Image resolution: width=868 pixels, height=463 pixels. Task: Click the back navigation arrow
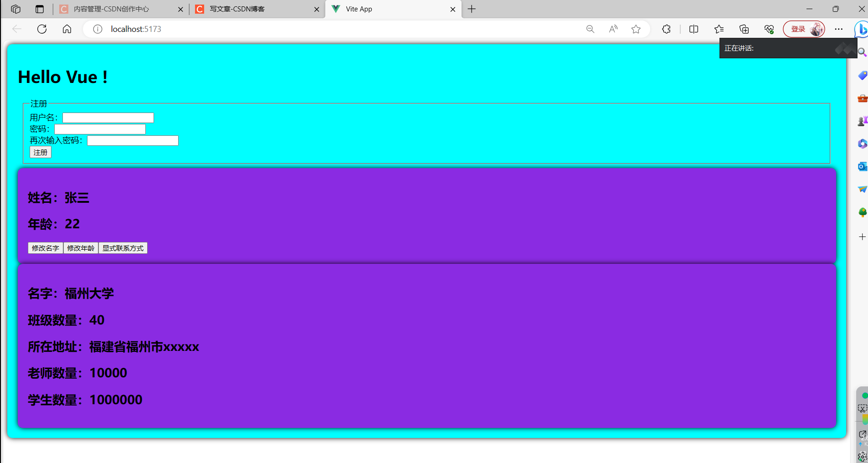pyautogui.click(x=17, y=29)
